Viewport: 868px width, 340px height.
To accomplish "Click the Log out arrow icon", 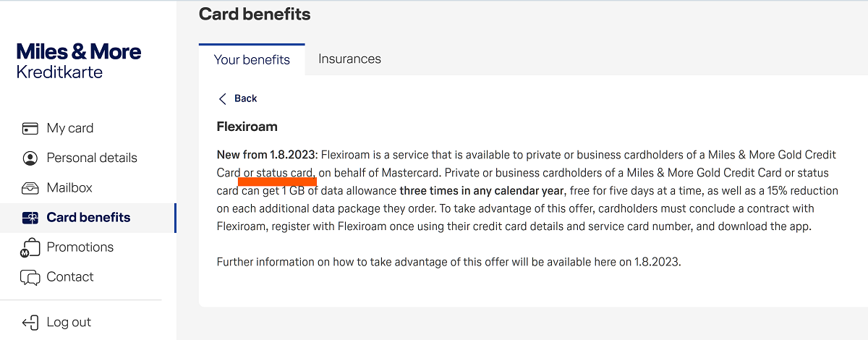I will [x=30, y=323].
